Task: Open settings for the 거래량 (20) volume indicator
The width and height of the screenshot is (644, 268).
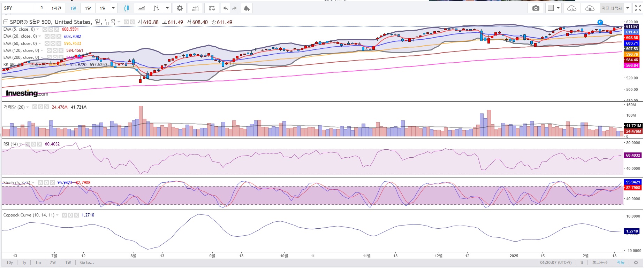Action: 41,107
